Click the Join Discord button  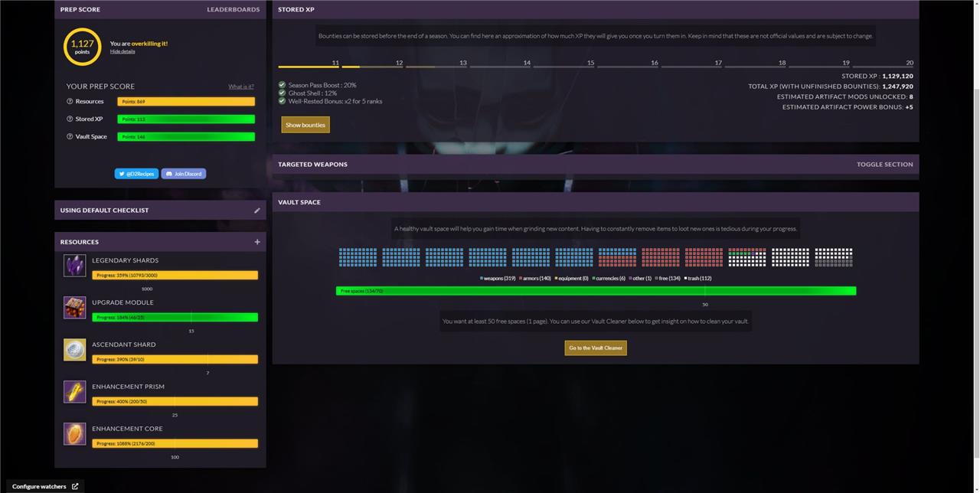pos(184,174)
